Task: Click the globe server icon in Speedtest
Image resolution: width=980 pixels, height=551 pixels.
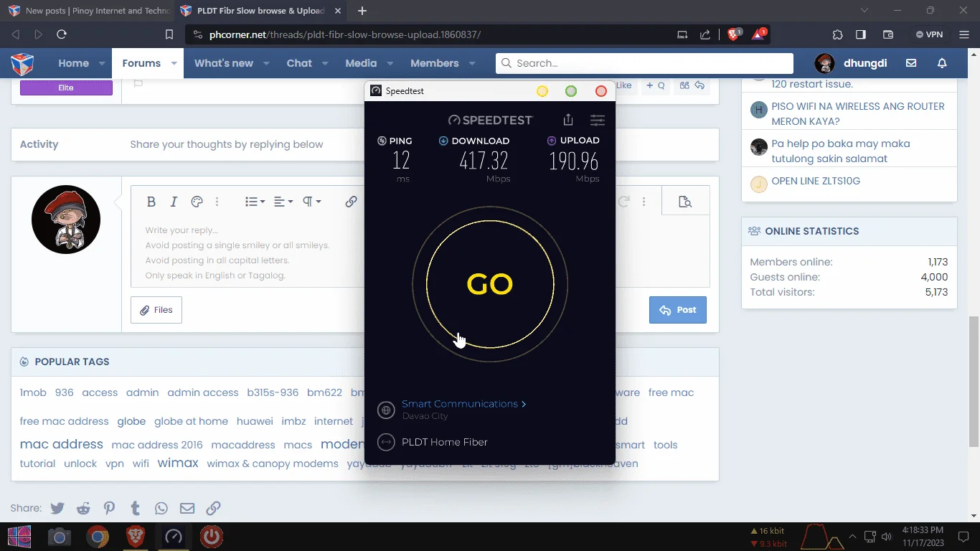Action: pyautogui.click(x=386, y=410)
